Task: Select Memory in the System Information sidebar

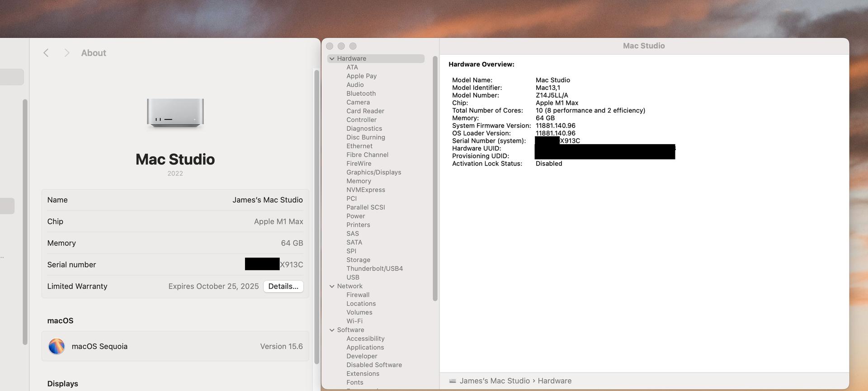Action: [359, 181]
